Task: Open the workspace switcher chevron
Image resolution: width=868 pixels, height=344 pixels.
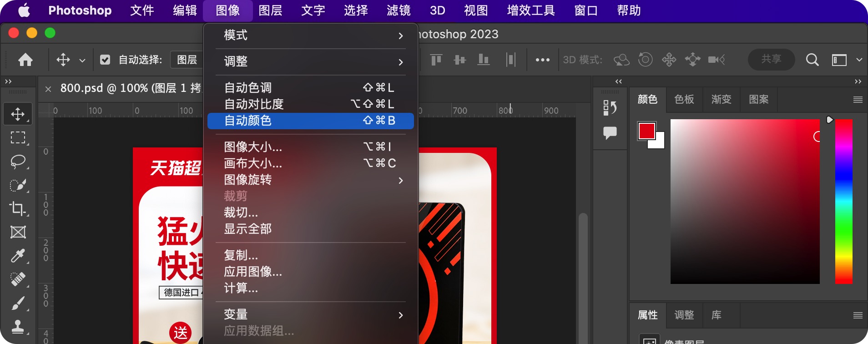Action: [859, 60]
